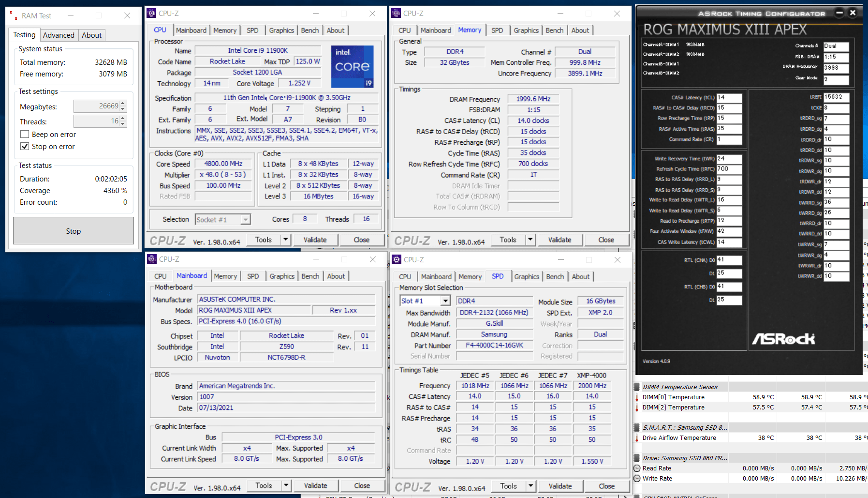The width and height of the screenshot is (868, 498).
Task: Click the Megabytes value field 26669
Action: [97, 106]
